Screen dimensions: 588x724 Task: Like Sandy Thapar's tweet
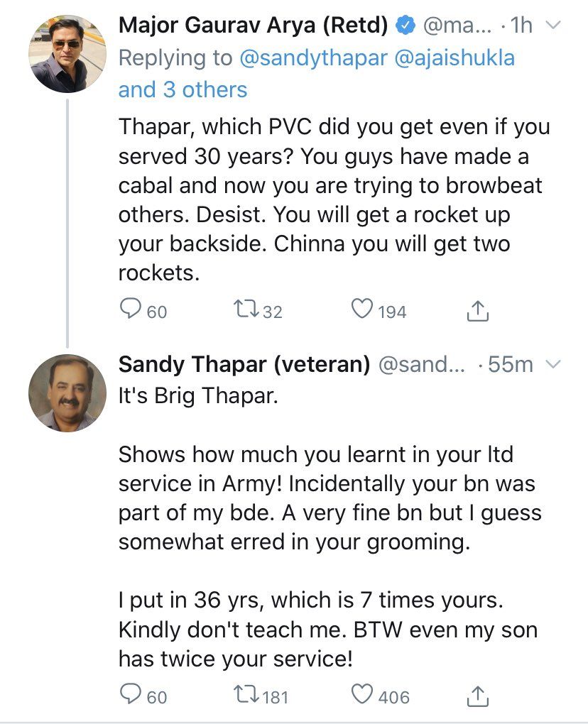[363, 696]
